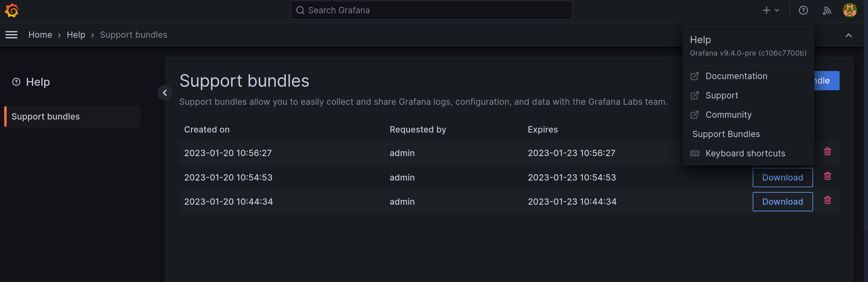Navigate to Home via the breadcrumb
This screenshot has height=282, width=868.
click(40, 34)
